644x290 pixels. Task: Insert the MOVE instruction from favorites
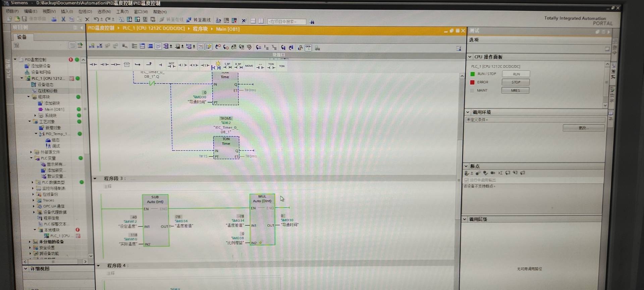click(x=249, y=66)
